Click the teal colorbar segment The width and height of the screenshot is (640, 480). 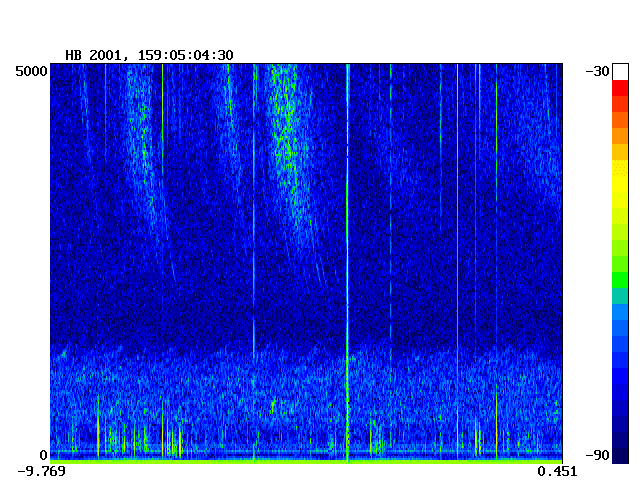point(620,296)
